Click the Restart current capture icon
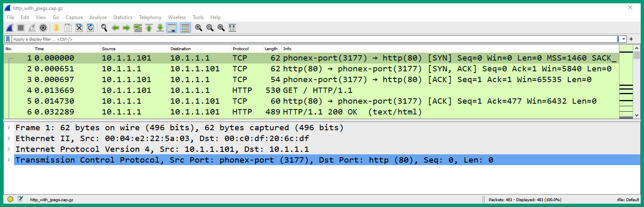 pyautogui.click(x=32, y=28)
